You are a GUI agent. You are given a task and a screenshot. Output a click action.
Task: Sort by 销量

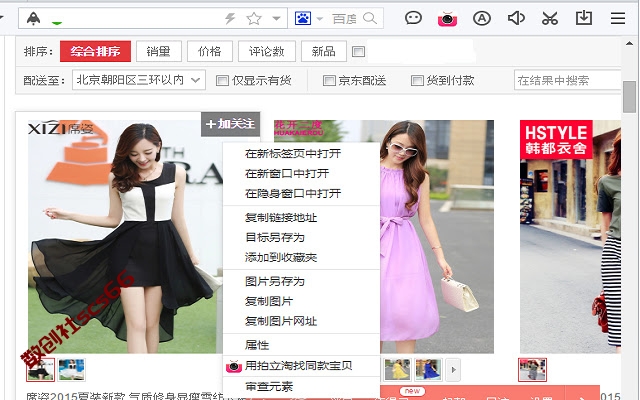tap(159, 51)
